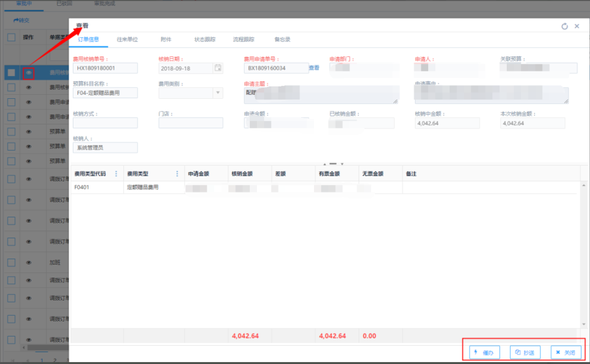
Task: Switch to the 往来单位 tab
Action: click(127, 39)
